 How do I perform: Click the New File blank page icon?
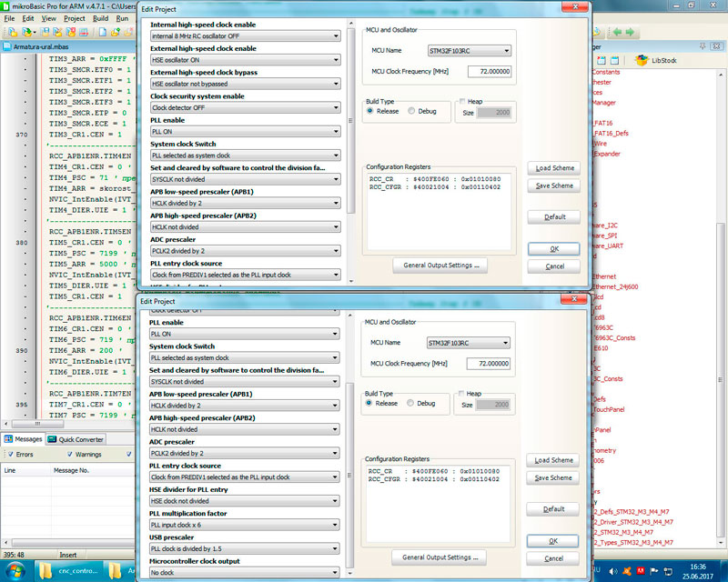click(103, 32)
